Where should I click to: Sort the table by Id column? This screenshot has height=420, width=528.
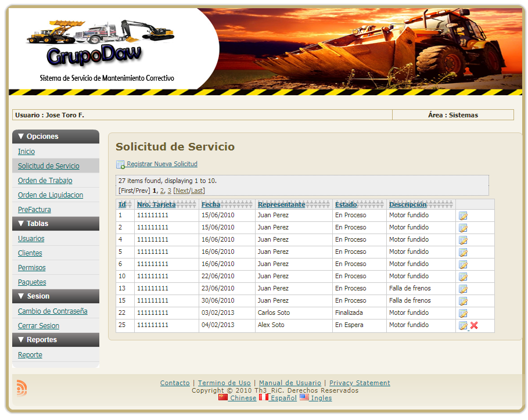point(122,204)
